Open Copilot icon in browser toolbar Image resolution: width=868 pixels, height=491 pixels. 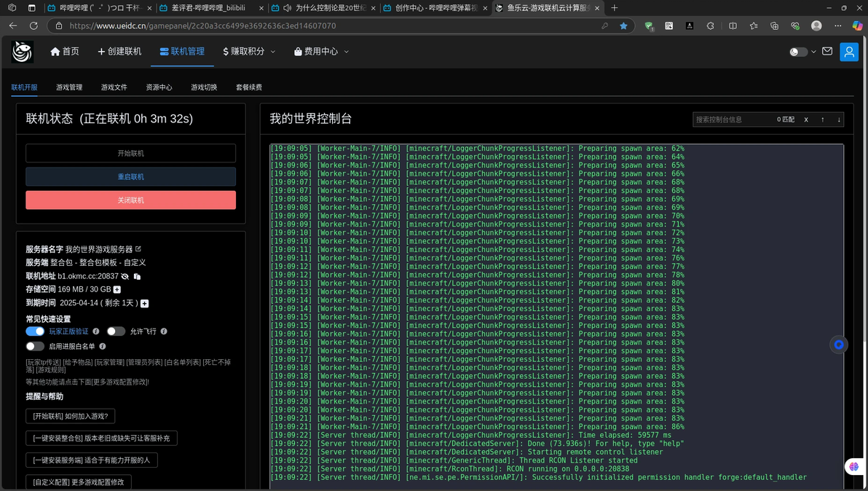857,26
